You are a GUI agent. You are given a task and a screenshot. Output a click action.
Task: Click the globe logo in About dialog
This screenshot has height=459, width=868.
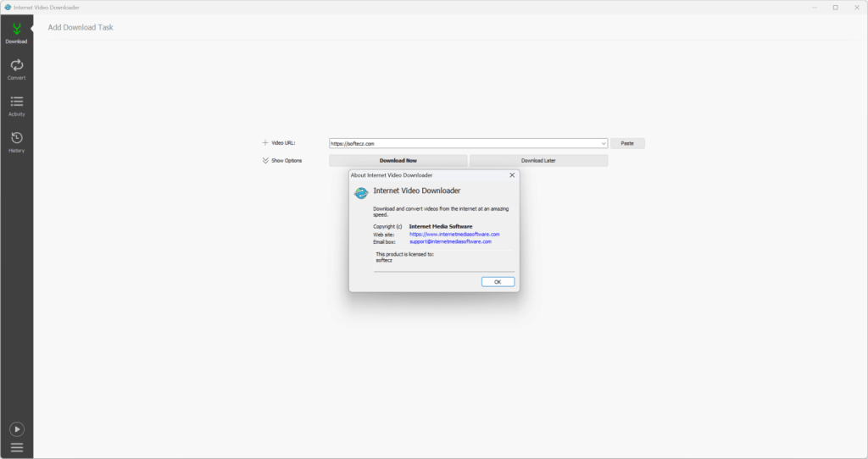coord(361,193)
